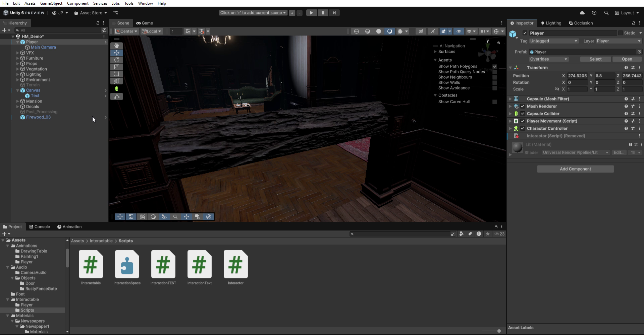
Task: Select the Rotate tool
Action: coord(117,60)
